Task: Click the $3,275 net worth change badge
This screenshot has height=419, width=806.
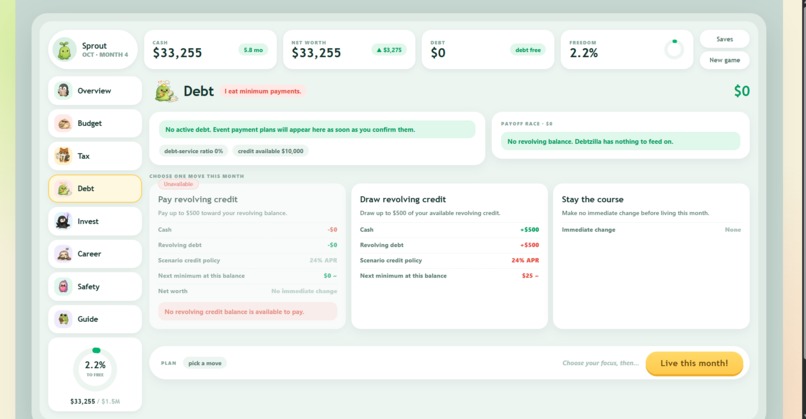Action: [x=389, y=50]
